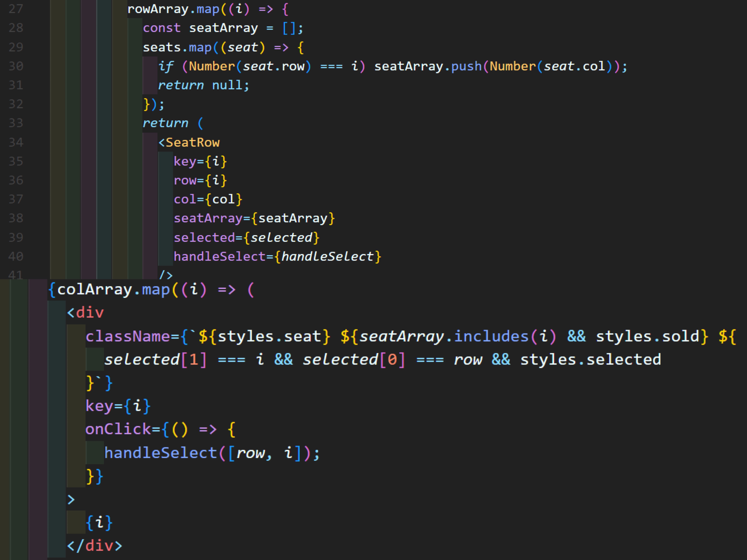
Task: Click the const keyword on line 28
Action: point(161,28)
